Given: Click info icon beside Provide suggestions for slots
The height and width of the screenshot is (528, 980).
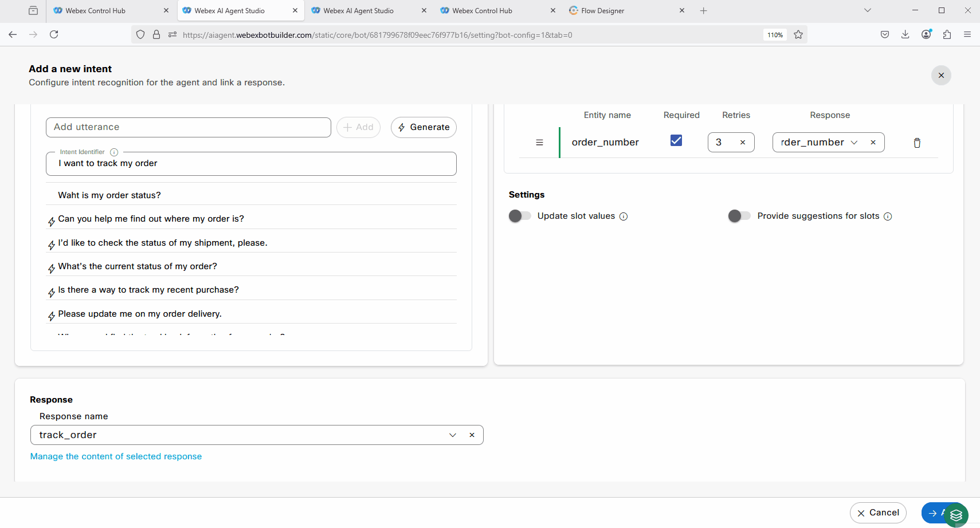Looking at the screenshot, I should coord(888,216).
